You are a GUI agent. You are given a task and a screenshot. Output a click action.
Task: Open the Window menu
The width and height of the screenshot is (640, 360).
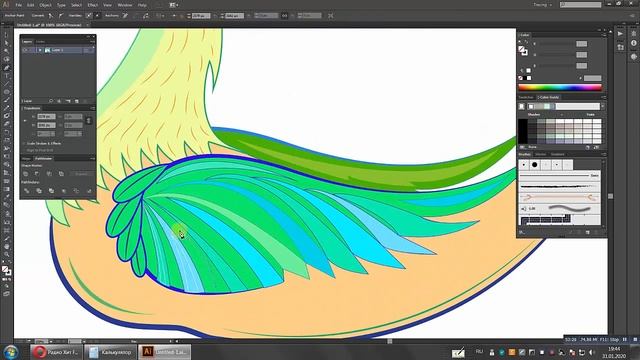coord(124,5)
